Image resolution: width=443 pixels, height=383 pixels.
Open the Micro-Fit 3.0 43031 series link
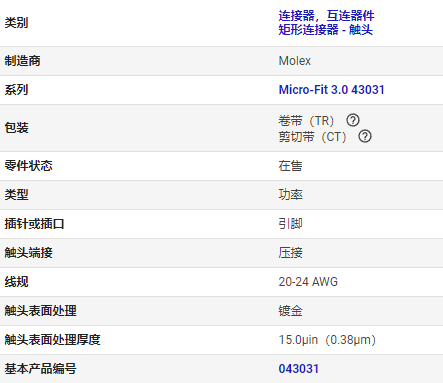pyautogui.click(x=331, y=90)
